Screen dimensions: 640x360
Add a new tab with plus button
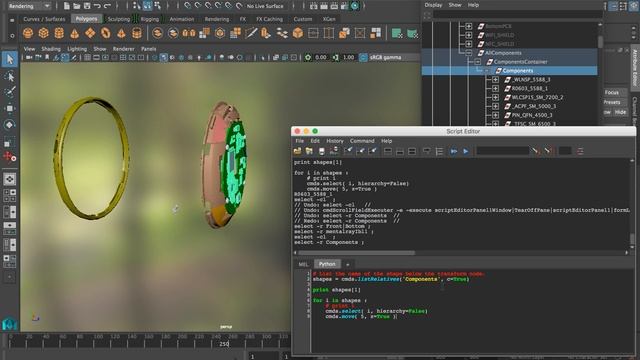[x=347, y=264]
